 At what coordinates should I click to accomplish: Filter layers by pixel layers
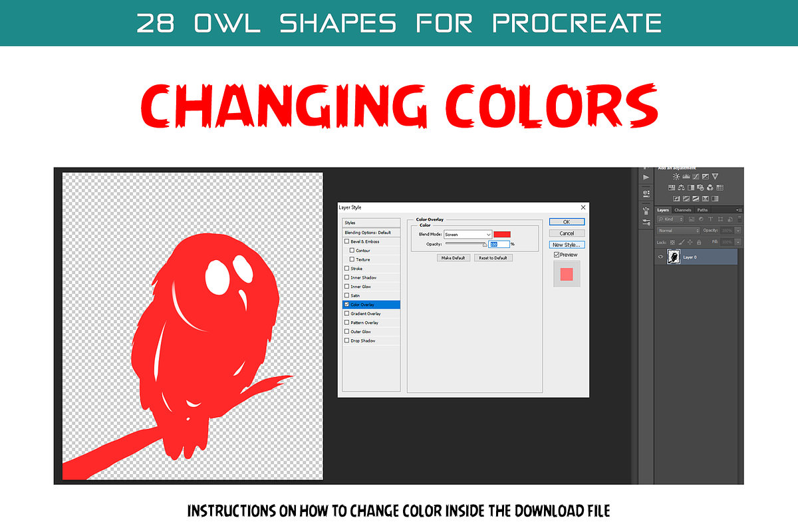coord(692,219)
